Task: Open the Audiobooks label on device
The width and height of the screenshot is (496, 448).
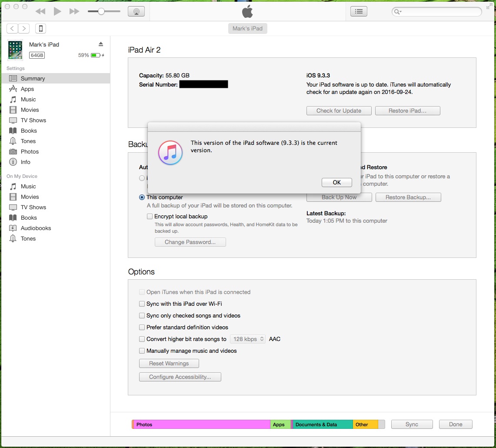Action: 36,228
